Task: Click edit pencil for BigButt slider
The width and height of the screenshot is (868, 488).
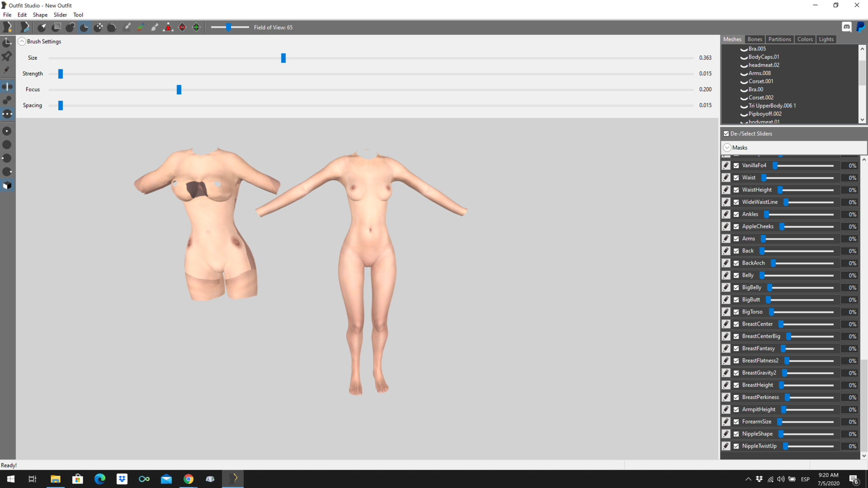Action: point(726,300)
